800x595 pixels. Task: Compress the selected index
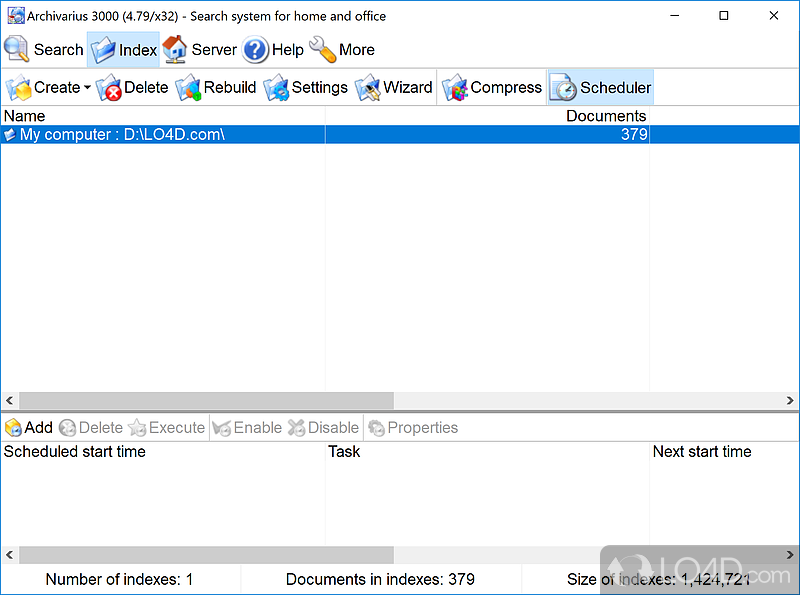[492, 88]
